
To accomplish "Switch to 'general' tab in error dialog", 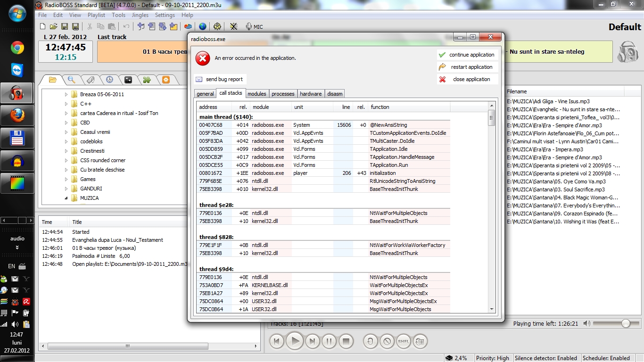I will click(205, 94).
